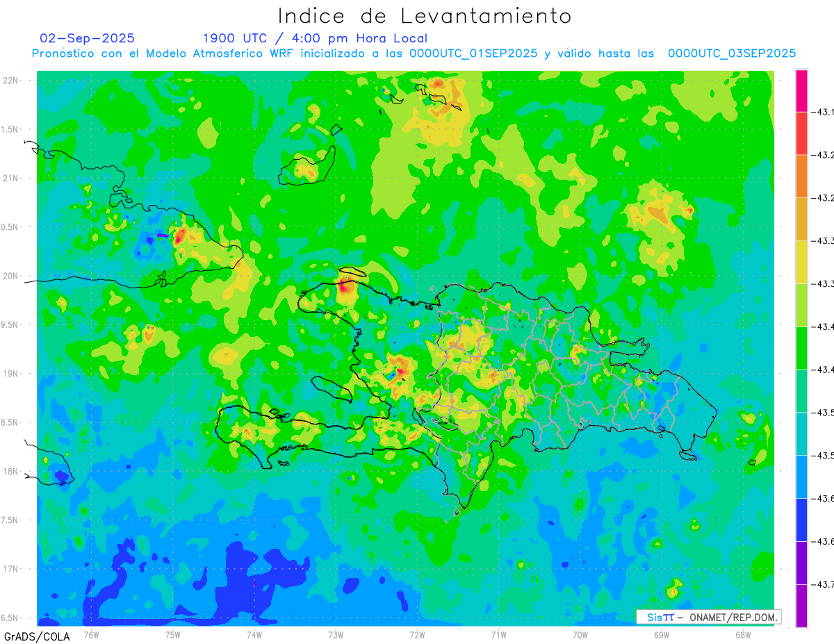Click the "72W" longitude label
Screen dimensions: 834x644
(x=417, y=634)
